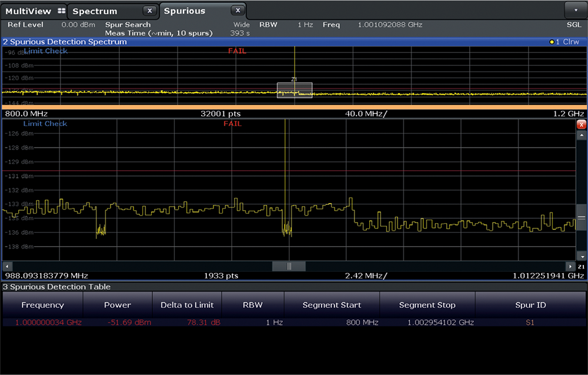Click the horizontal zoom scrollbar thumb

point(289,267)
